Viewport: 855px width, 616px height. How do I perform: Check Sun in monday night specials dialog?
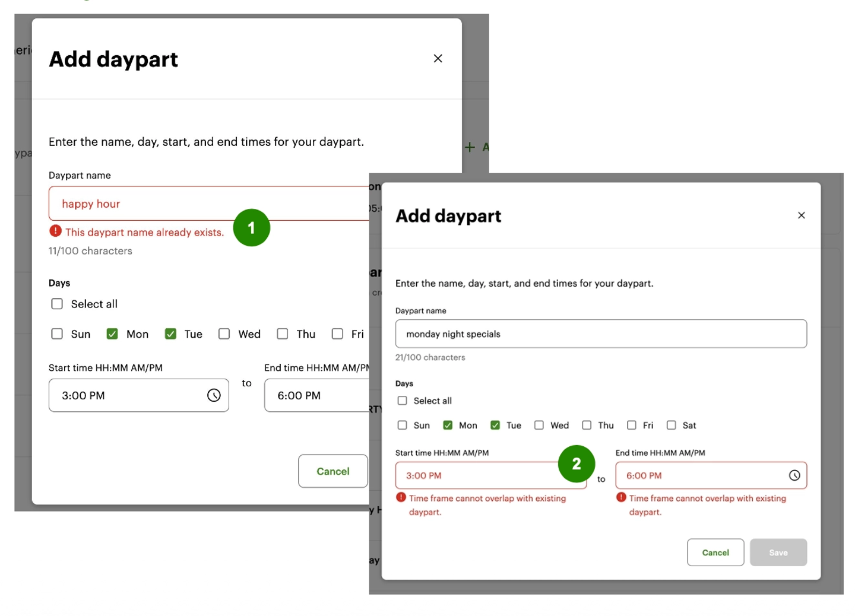[x=402, y=425]
